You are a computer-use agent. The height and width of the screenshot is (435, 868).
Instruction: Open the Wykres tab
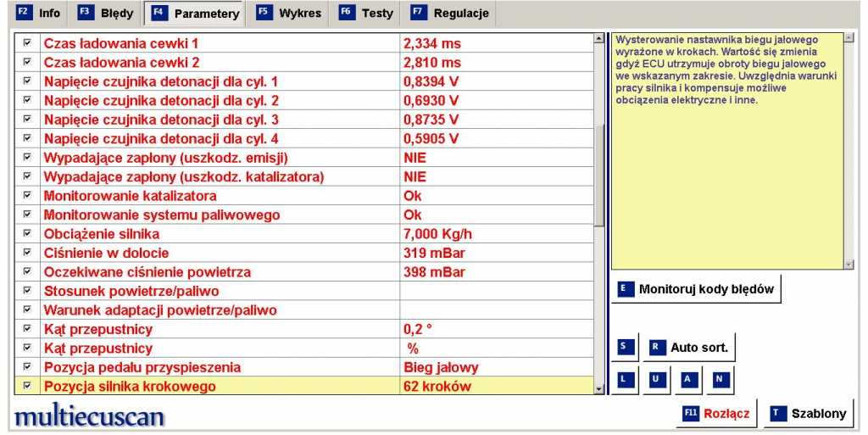(x=290, y=14)
